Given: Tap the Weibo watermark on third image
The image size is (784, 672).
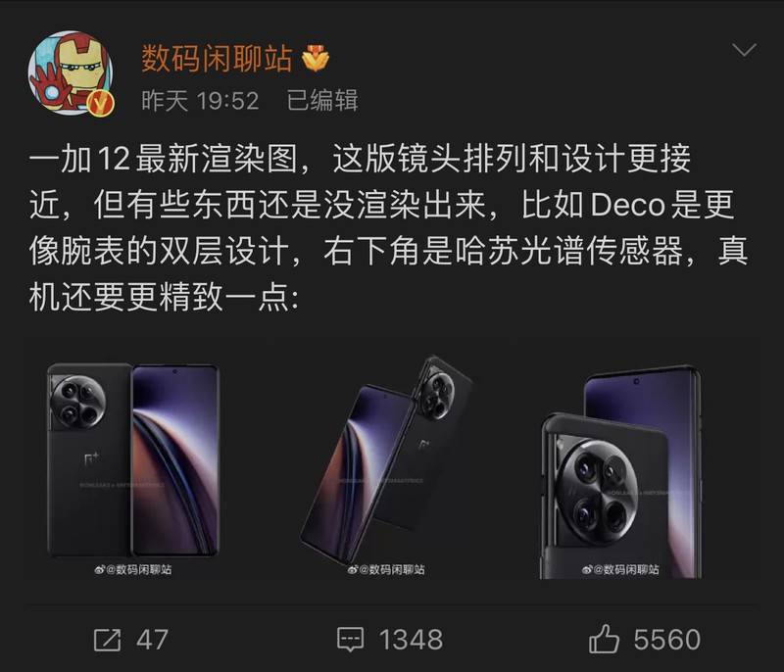Looking at the screenshot, I should click(x=620, y=569).
